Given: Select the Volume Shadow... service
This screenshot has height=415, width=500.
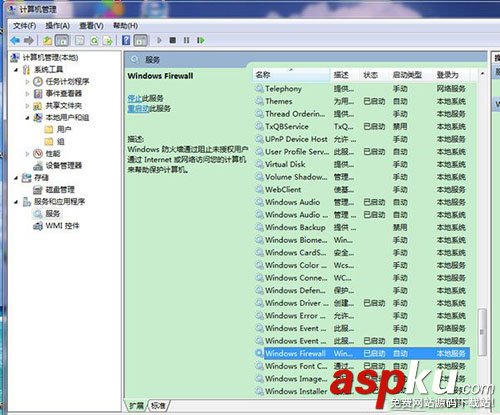Looking at the screenshot, I should (x=362, y=177).
